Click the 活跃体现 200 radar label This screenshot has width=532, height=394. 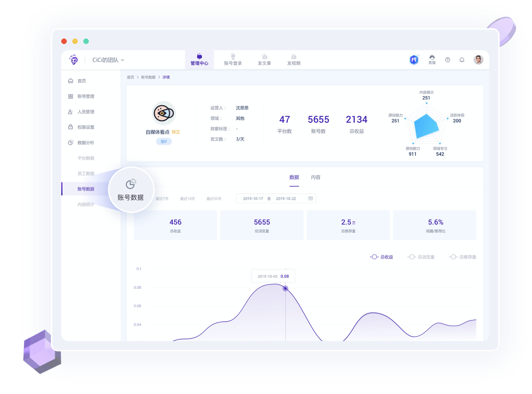tap(457, 118)
